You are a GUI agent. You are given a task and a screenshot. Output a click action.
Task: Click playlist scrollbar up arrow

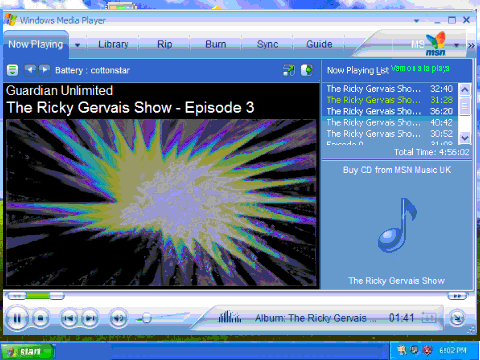[x=465, y=89]
